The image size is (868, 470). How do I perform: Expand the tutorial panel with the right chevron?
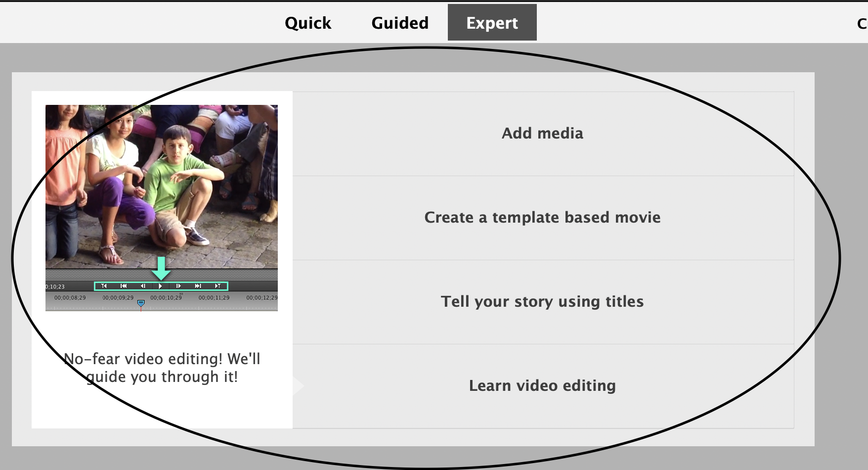[297, 385]
